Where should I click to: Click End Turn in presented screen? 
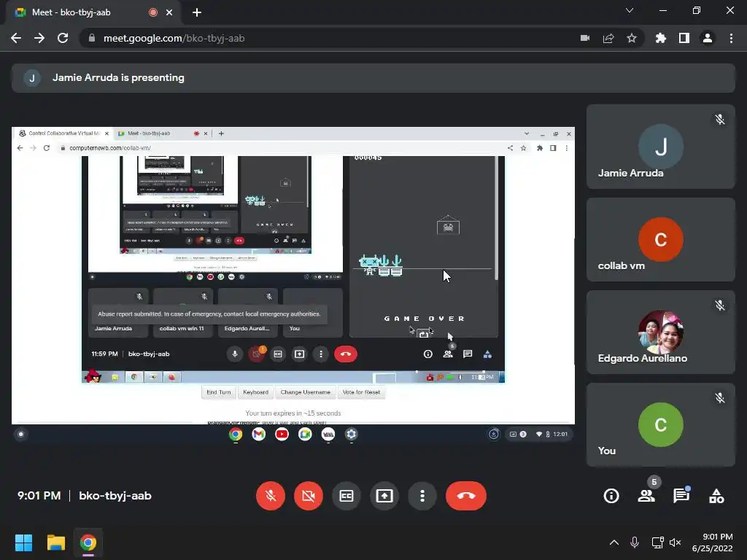point(219,392)
